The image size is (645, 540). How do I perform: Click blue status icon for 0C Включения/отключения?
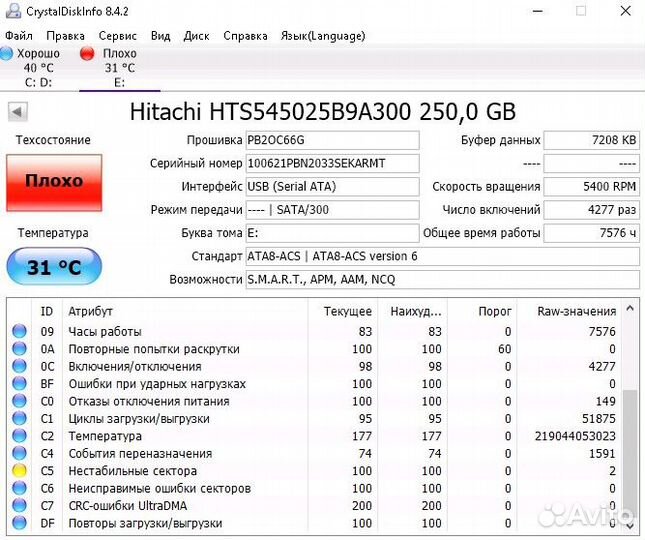[19, 366]
